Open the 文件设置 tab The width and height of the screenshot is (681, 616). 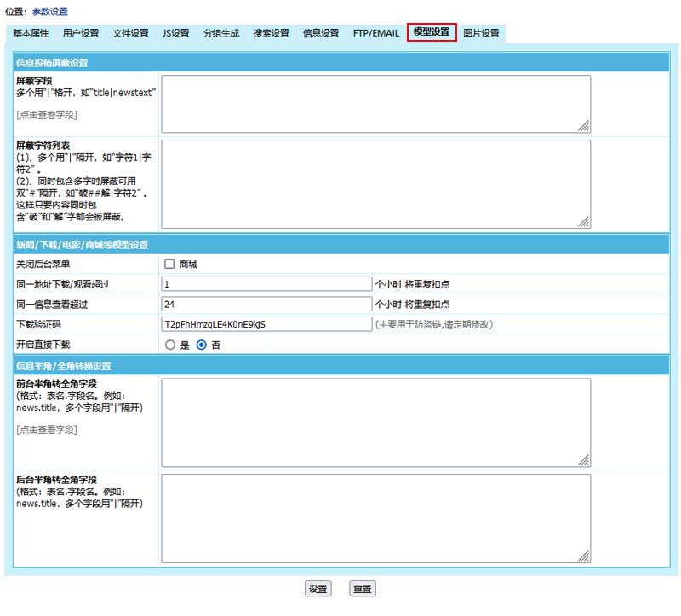pos(130,33)
